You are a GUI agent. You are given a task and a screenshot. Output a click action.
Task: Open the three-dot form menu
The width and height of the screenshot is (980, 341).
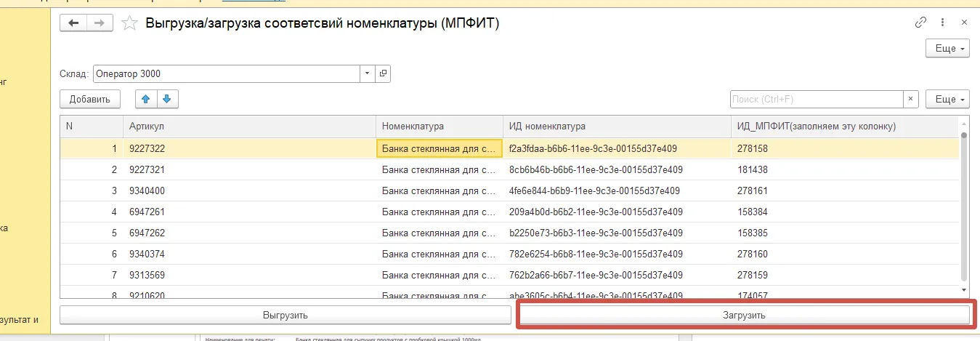[x=943, y=23]
